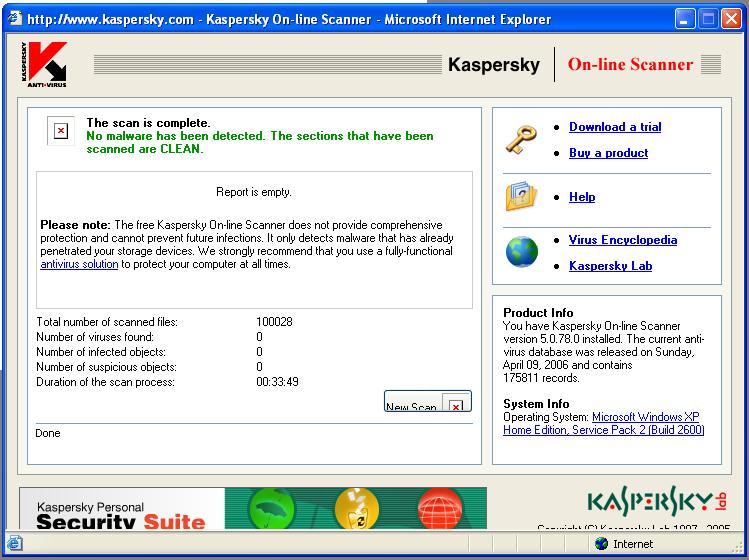This screenshot has width=749, height=560.
Task: Click the System Info heading
Action: [x=536, y=404]
